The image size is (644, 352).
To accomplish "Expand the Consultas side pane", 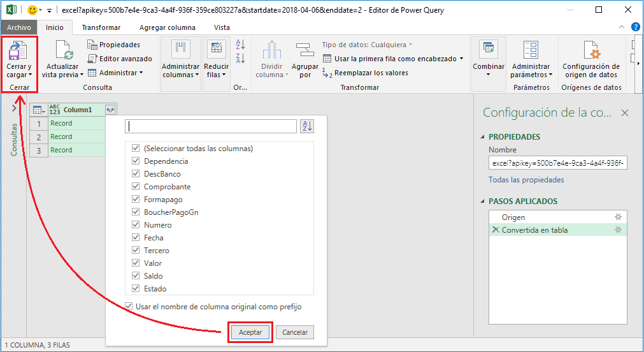I will [x=14, y=109].
